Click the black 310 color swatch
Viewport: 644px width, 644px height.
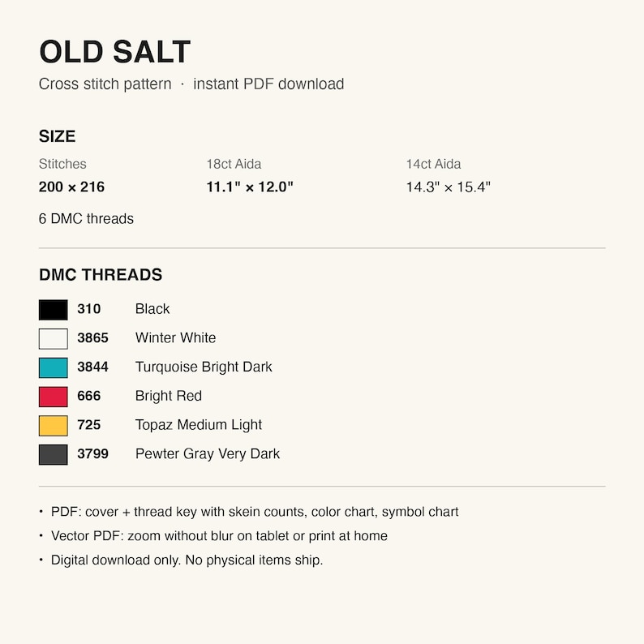(54, 310)
